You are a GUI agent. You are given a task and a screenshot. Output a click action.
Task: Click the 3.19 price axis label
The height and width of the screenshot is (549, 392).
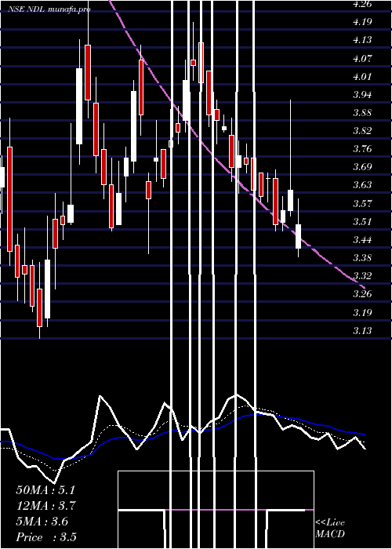point(362,312)
